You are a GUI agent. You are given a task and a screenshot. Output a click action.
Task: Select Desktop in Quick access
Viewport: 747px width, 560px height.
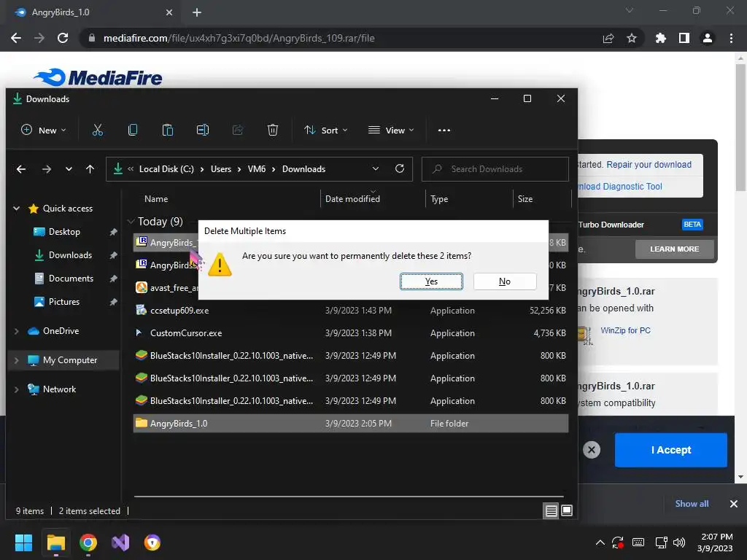[x=64, y=232]
